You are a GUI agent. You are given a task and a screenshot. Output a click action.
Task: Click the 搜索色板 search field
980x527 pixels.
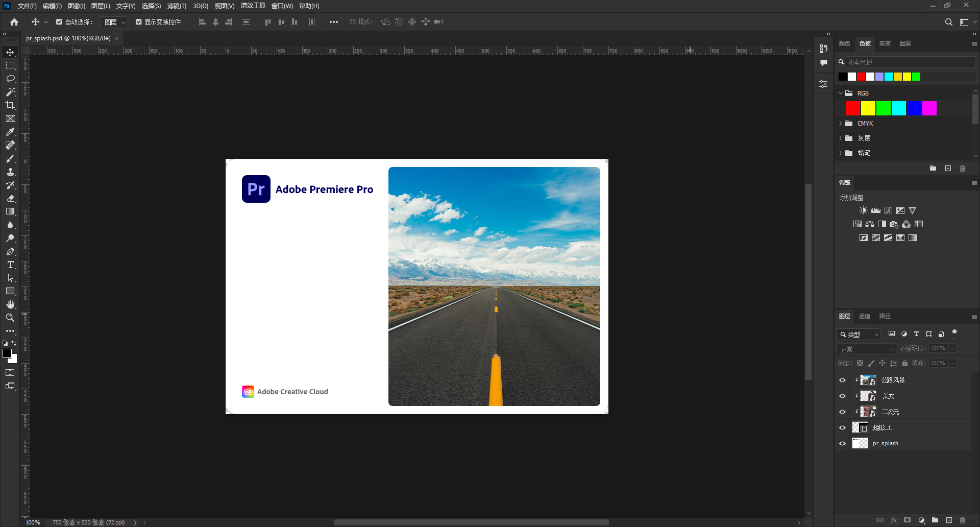910,62
